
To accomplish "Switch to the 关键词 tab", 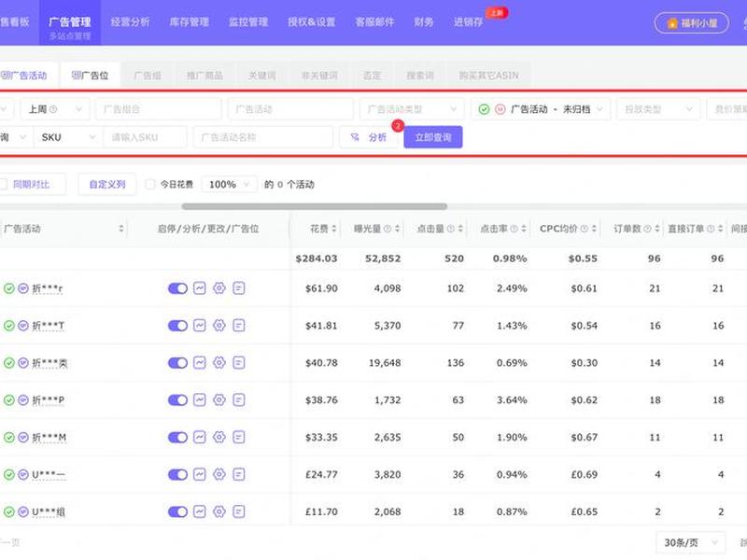I will (x=262, y=76).
